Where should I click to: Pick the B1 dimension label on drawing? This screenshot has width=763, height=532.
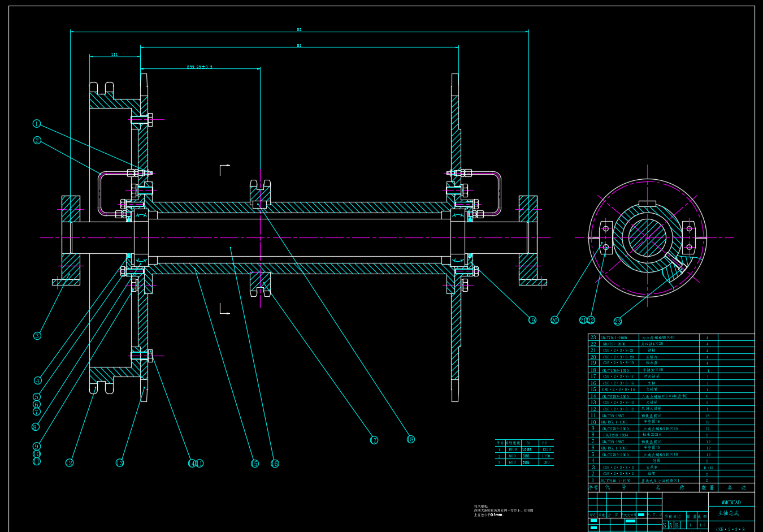299,45
